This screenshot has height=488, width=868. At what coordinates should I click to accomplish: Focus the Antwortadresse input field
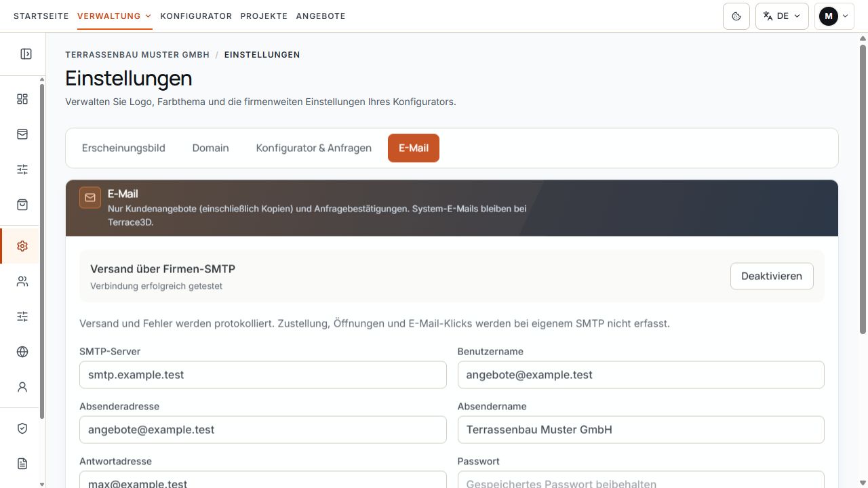pyautogui.click(x=263, y=480)
